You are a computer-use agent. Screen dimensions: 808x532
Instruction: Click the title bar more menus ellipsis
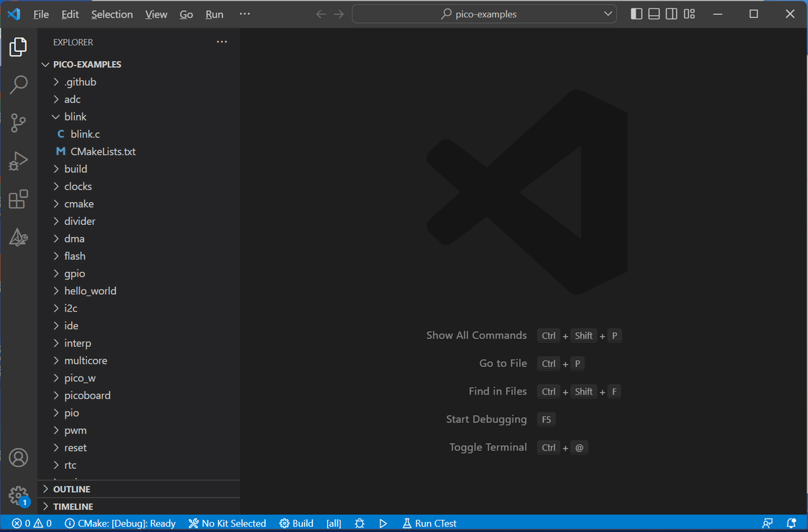(x=245, y=13)
